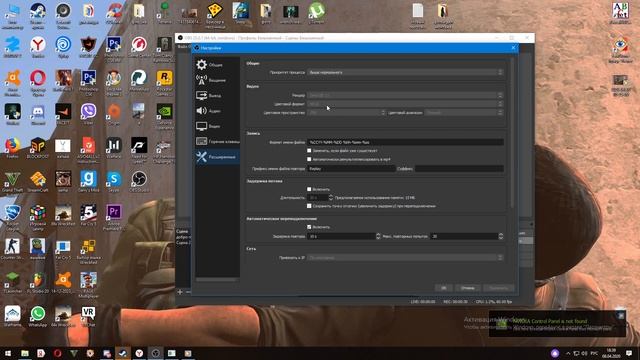Image resolution: width=640 pixels, height=360 pixels.
Task: Click the OK button in the settings dialog
Action: tap(444, 288)
